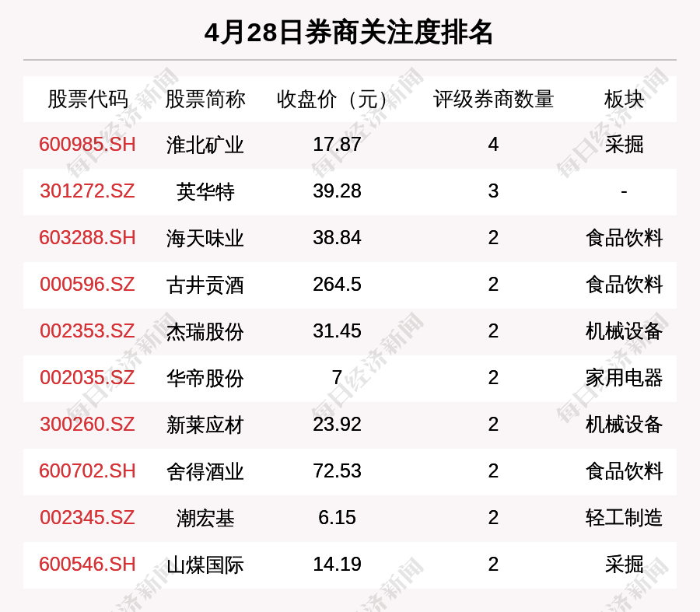Viewport: 700px width, 612px height.
Task: Click closing price 264.5
Action: tap(337, 285)
